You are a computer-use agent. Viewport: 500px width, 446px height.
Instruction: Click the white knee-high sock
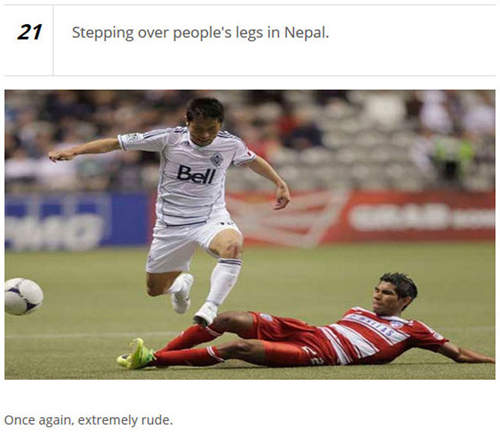click(x=224, y=282)
